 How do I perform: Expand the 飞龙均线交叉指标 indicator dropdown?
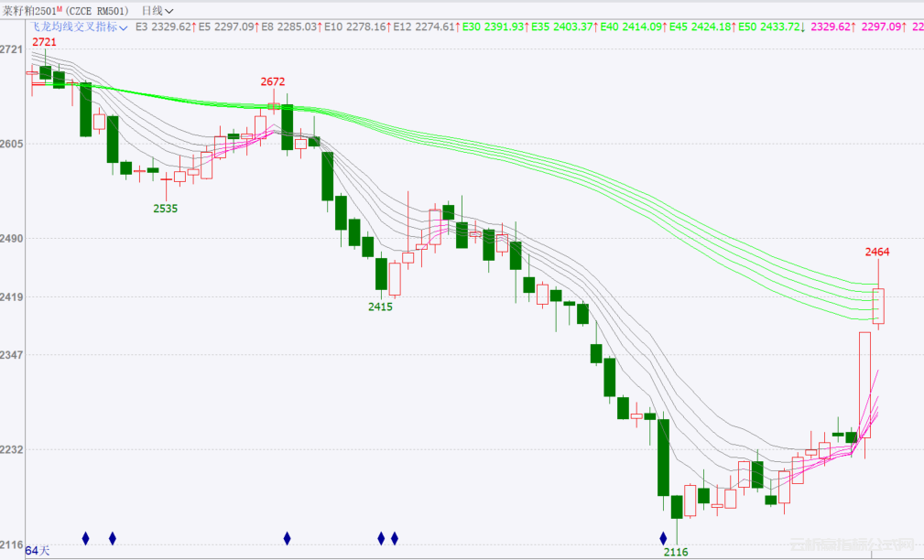click(x=79, y=27)
